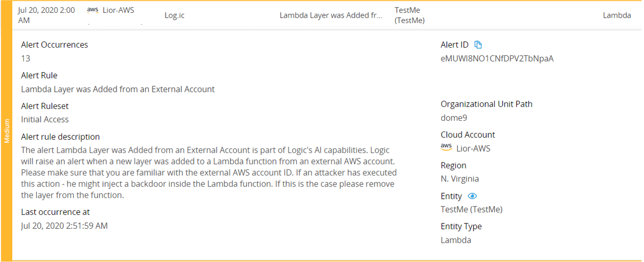Collapse the alert row by its date cell
This screenshot has width=644, height=262.
(x=47, y=15)
